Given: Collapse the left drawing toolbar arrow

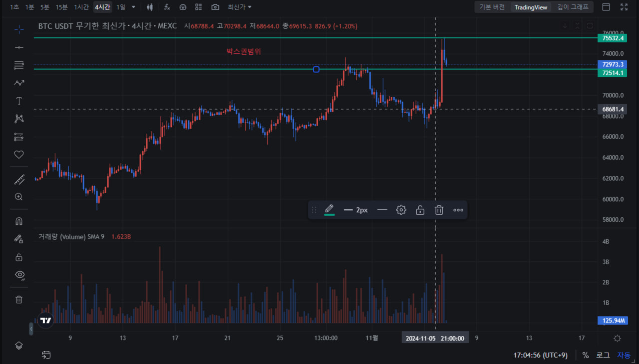Looking at the screenshot, I should pos(31,329).
